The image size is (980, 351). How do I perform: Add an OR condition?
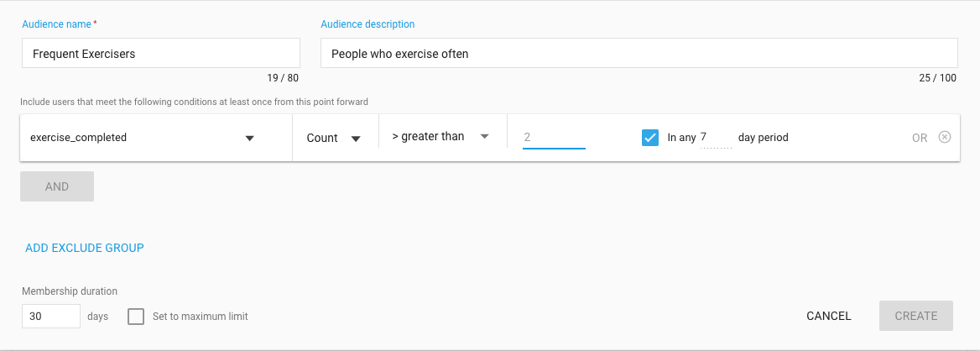click(920, 138)
